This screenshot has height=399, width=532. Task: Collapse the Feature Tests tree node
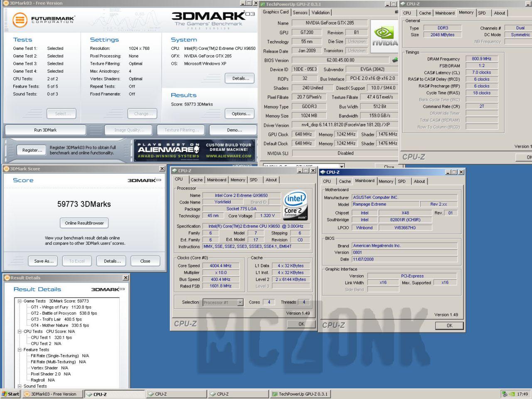[20, 350]
